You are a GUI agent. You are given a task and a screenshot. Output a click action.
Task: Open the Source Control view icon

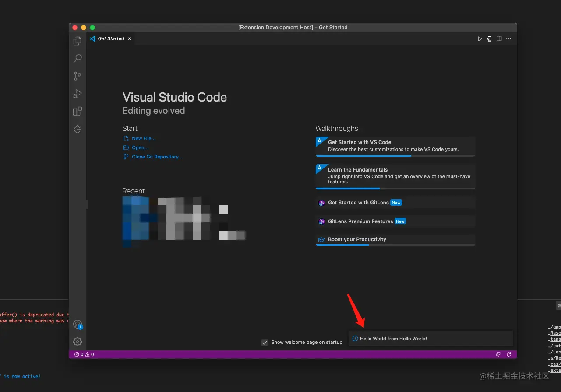[78, 76]
